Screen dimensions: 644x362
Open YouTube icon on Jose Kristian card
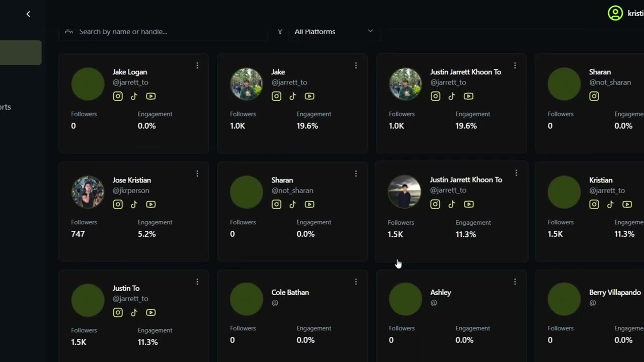(150, 204)
